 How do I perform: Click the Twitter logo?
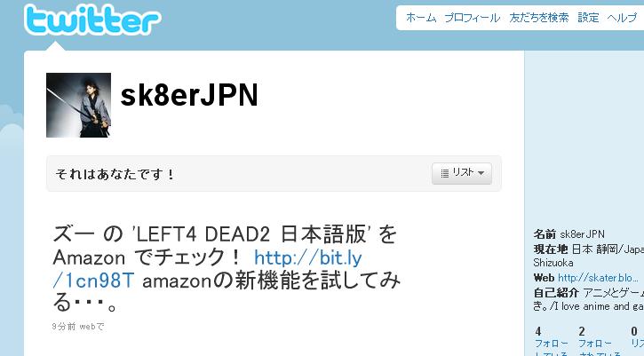[92, 20]
